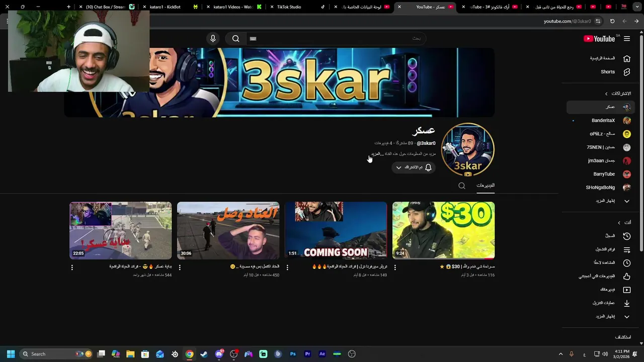
Task: Play the 30:06 video thumbnail
Action: (x=228, y=230)
